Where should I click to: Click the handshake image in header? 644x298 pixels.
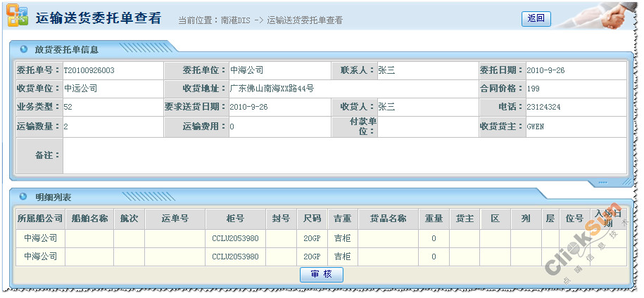612,18
